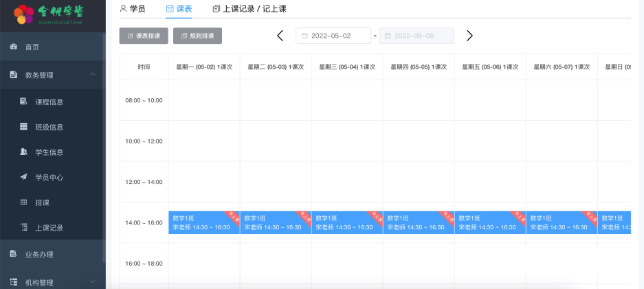Click the 班级信息 grid icon
644x289 pixels.
coord(23,127)
